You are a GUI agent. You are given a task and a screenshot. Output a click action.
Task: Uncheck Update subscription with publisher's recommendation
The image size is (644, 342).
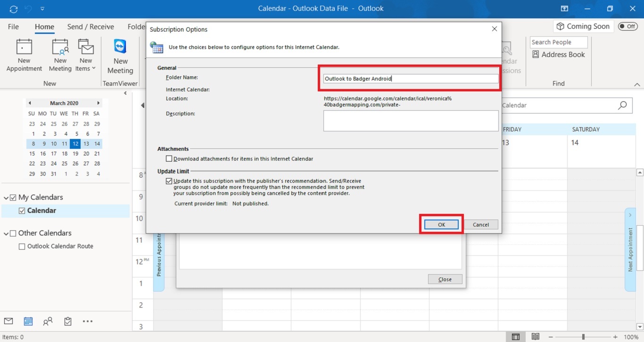[169, 181]
